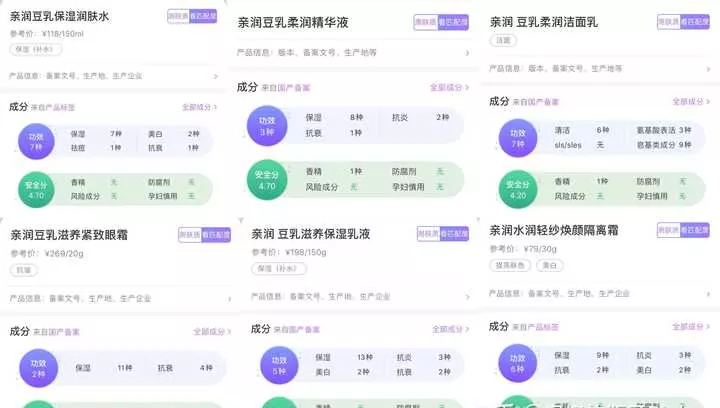
Task: Click green 安全分 4.70 circle under 柔润精华液
Action: click(x=267, y=180)
